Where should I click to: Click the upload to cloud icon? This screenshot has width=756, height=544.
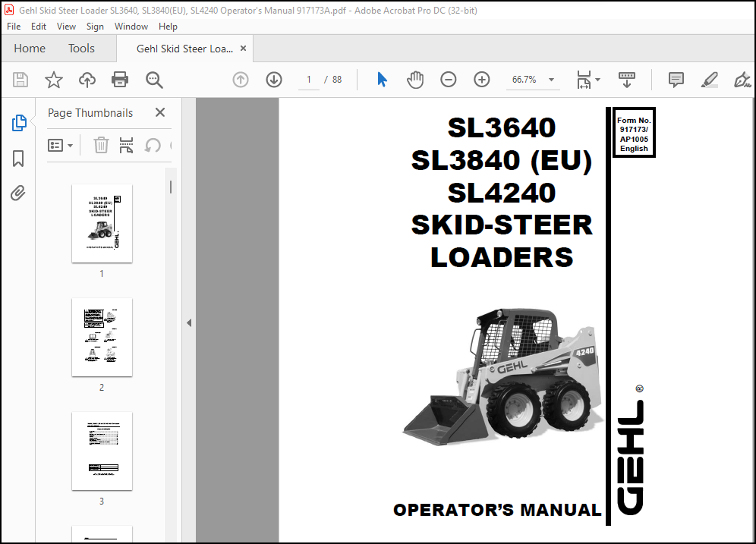(87, 80)
